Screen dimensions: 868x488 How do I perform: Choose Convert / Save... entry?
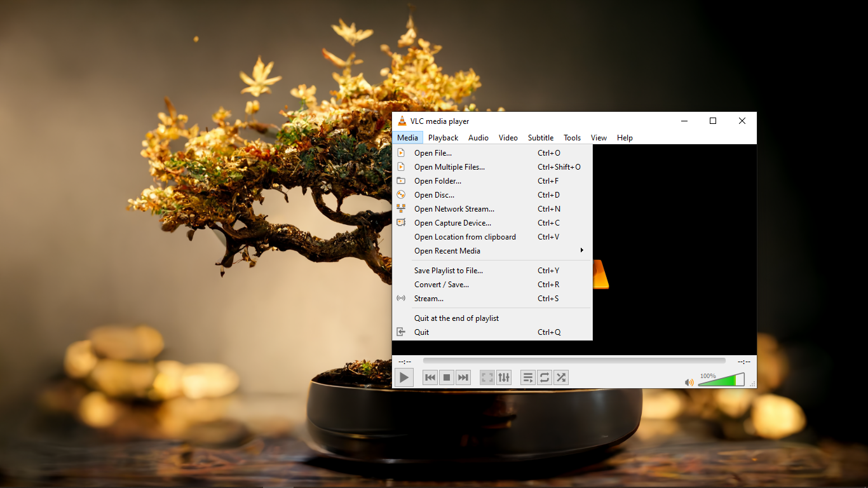coord(492,284)
